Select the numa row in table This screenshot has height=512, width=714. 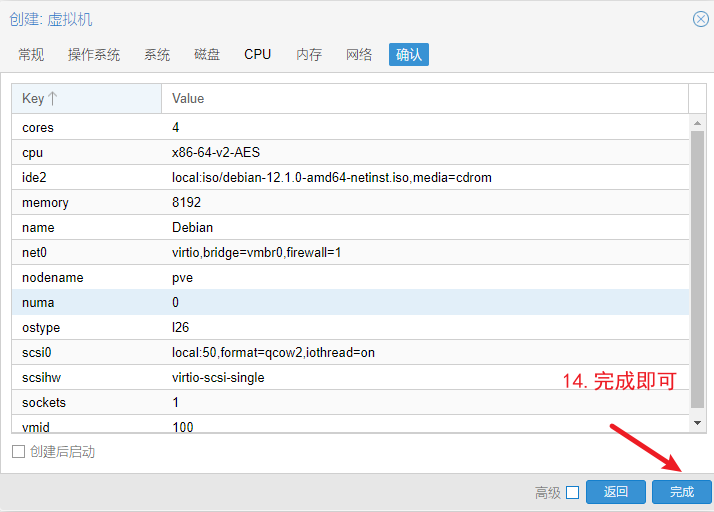pos(350,302)
